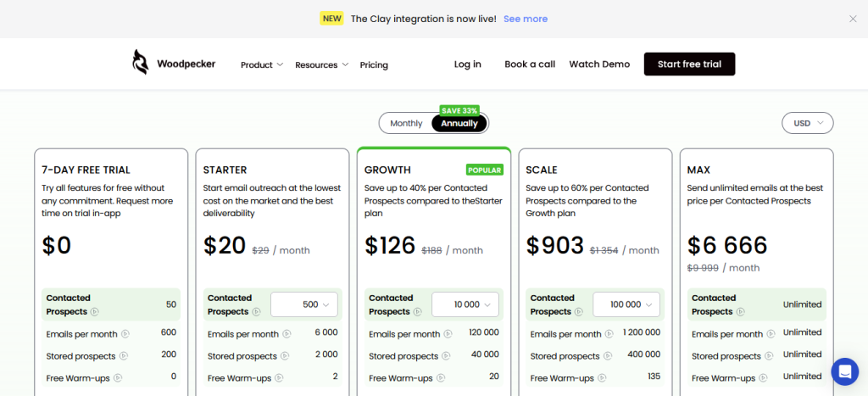Image resolution: width=868 pixels, height=396 pixels.
Task: Switch billing to Monthly
Action: [x=406, y=124]
